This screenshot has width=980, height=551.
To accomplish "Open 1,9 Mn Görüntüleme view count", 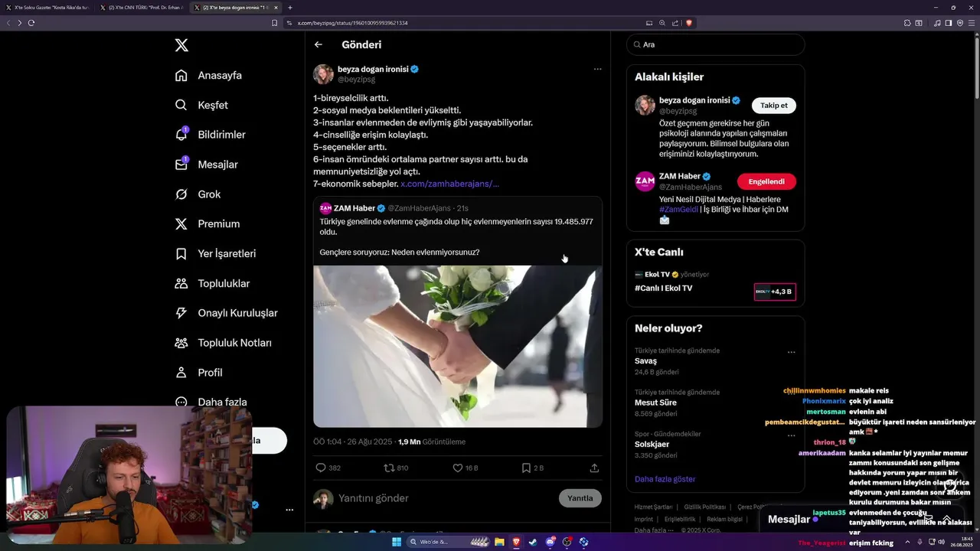I will 431,442.
